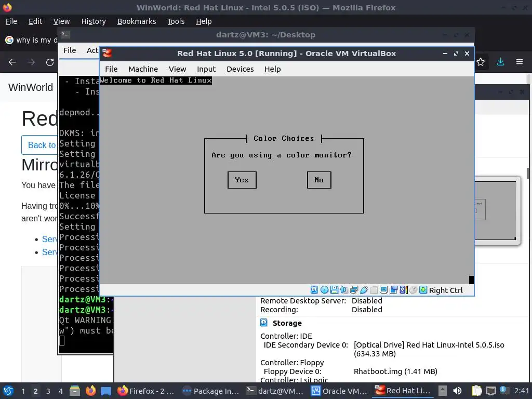Viewport: 532px width, 399px height.
Task: Switch to the 'why is my d' Firefox tab
Action: [x=31, y=40]
